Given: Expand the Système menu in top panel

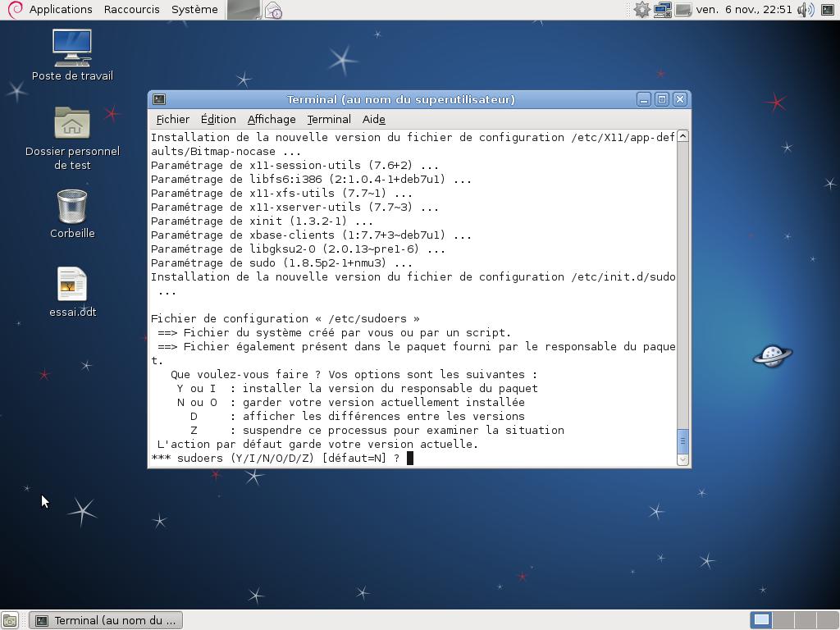Looking at the screenshot, I should click(x=194, y=10).
